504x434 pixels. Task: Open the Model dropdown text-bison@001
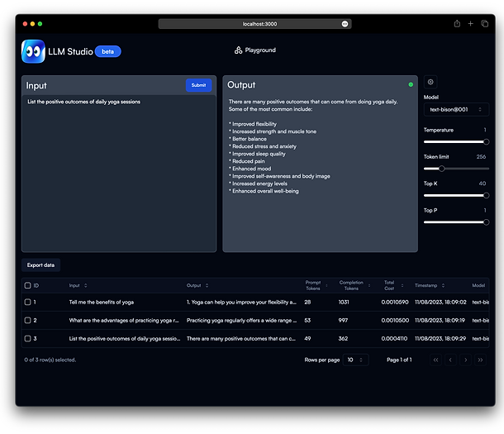pyautogui.click(x=456, y=109)
